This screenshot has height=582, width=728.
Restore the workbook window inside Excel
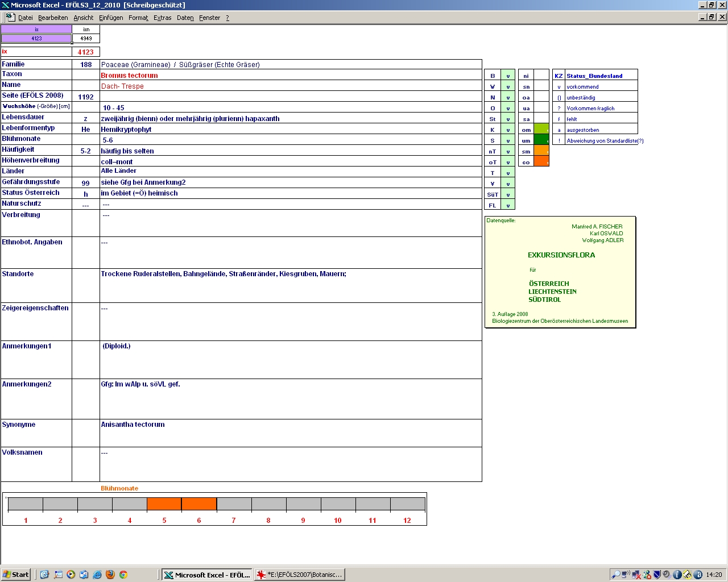click(712, 17)
